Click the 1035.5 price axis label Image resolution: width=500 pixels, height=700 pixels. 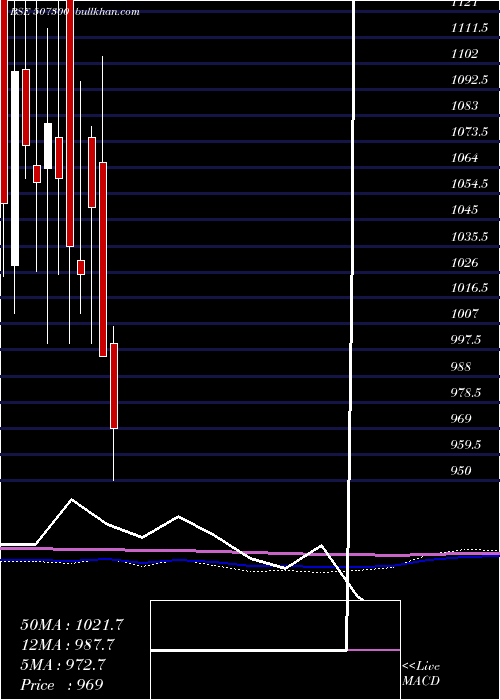[x=469, y=236]
